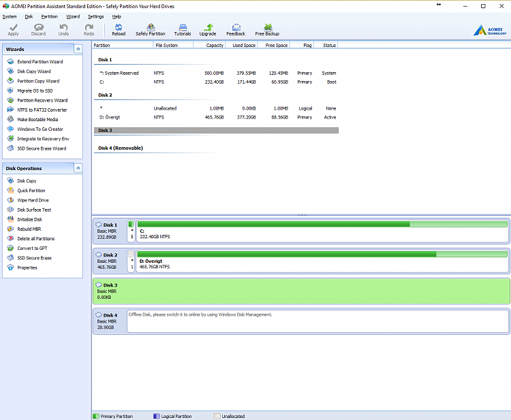Viewport: 511px width, 420px height.
Task: Open Safely Partition from toolbar
Action: [x=151, y=30]
